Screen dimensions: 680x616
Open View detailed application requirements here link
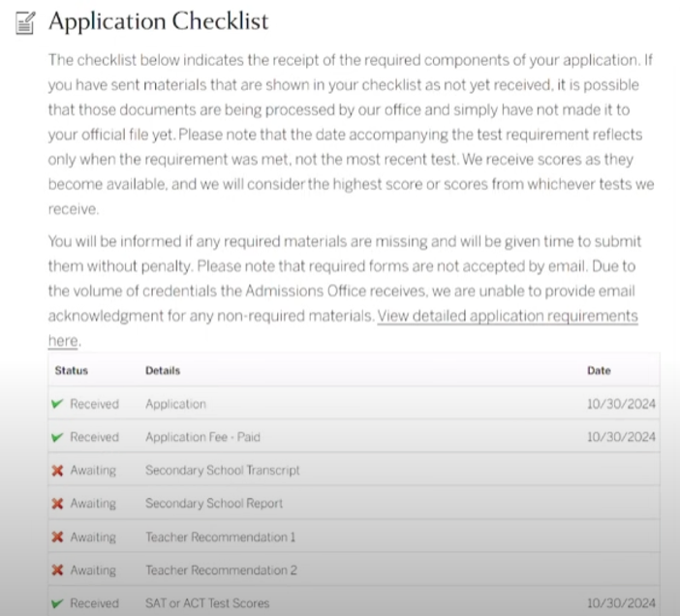pos(507,316)
